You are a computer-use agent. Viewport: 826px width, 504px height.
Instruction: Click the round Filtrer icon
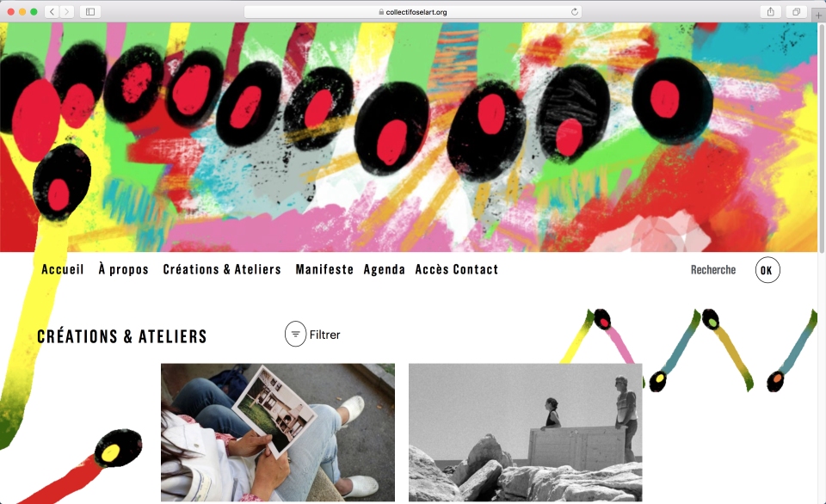pos(295,334)
